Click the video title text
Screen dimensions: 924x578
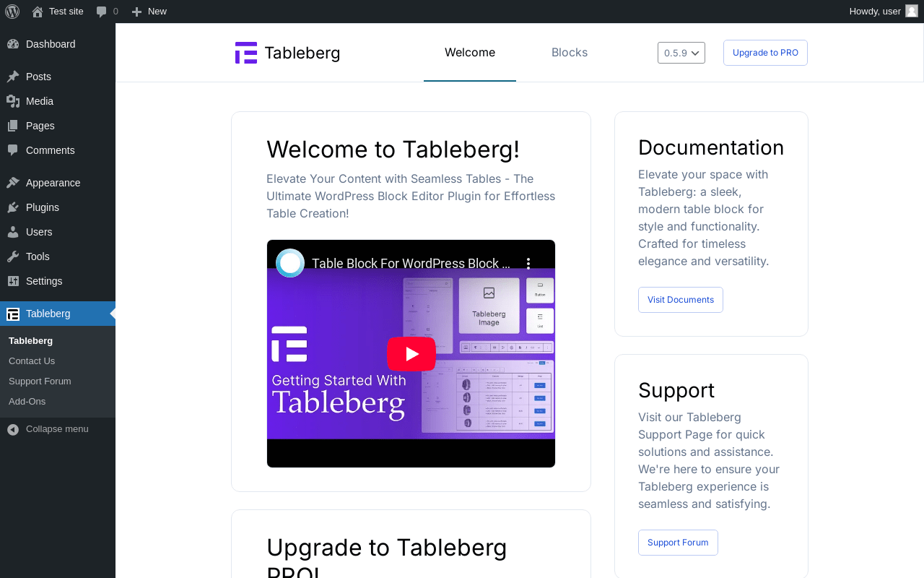point(411,264)
